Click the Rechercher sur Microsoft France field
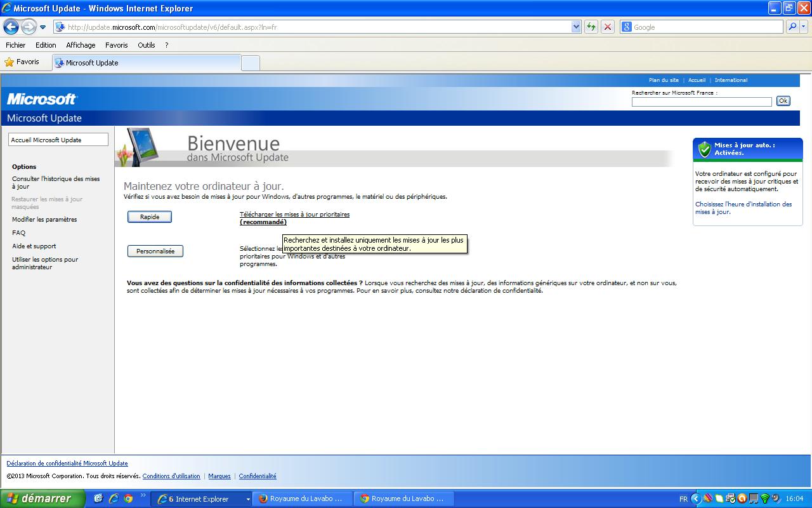This screenshot has height=508, width=812. coord(701,102)
